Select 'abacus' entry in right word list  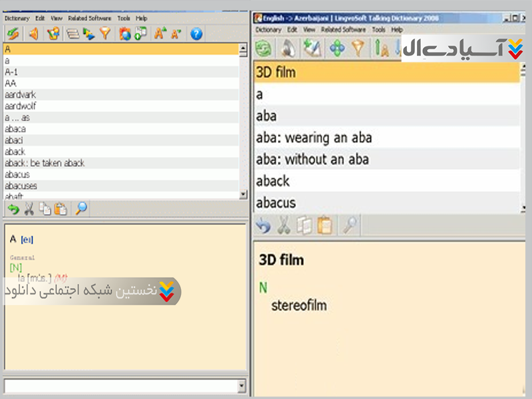tap(276, 202)
